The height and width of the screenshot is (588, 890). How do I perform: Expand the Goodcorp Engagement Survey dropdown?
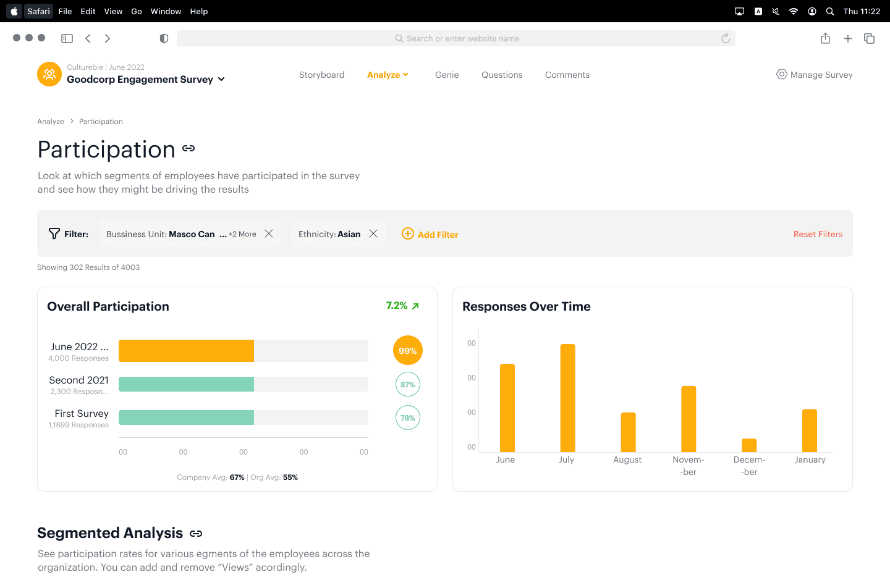coord(221,80)
